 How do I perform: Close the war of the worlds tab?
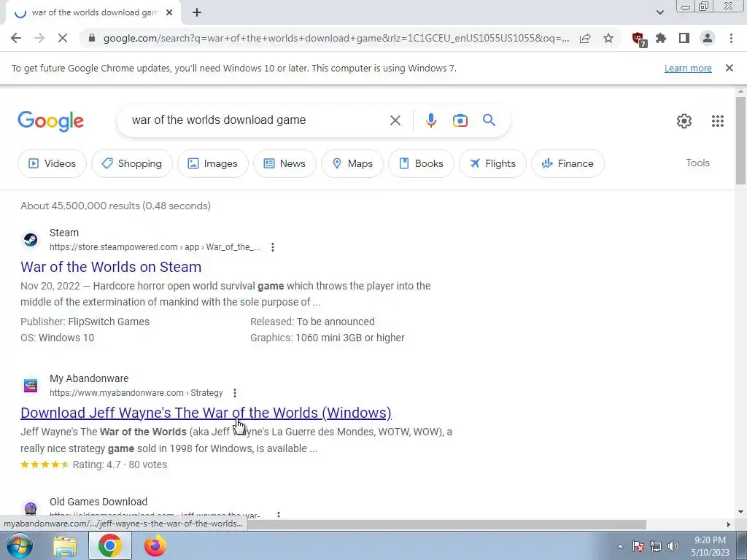pos(169,13)
